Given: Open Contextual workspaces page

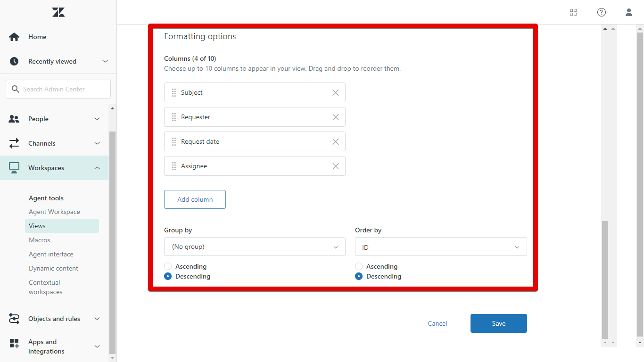Looking at the screenshot, I should (x=45, y=287).
